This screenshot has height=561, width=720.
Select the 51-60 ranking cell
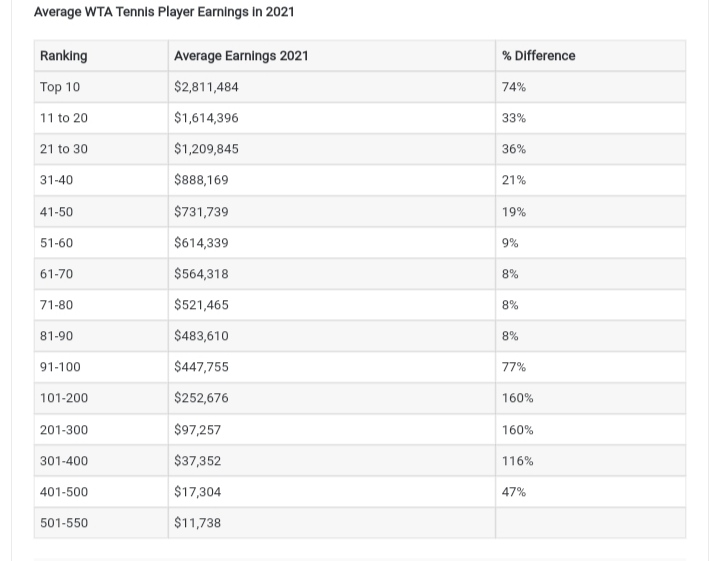(101, 242)
